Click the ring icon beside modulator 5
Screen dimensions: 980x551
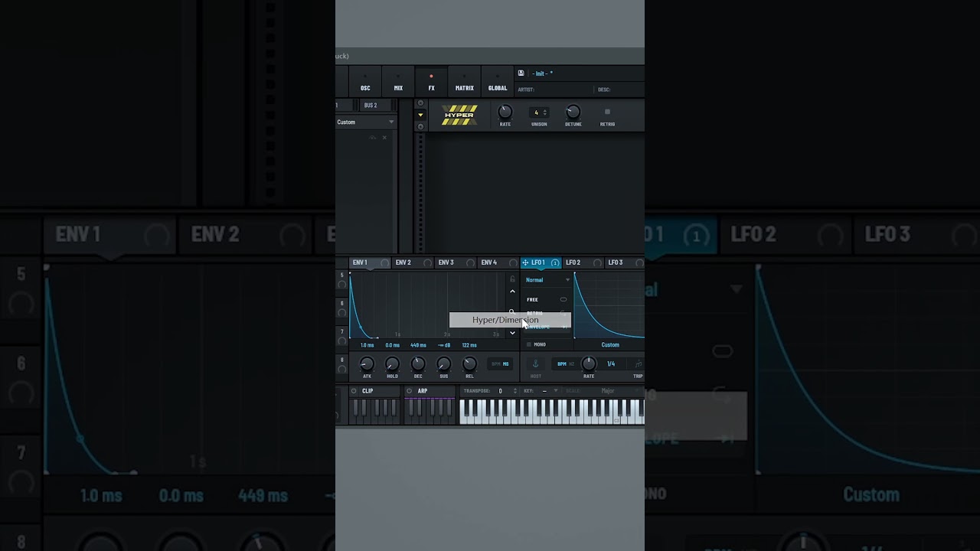point(342,284)
